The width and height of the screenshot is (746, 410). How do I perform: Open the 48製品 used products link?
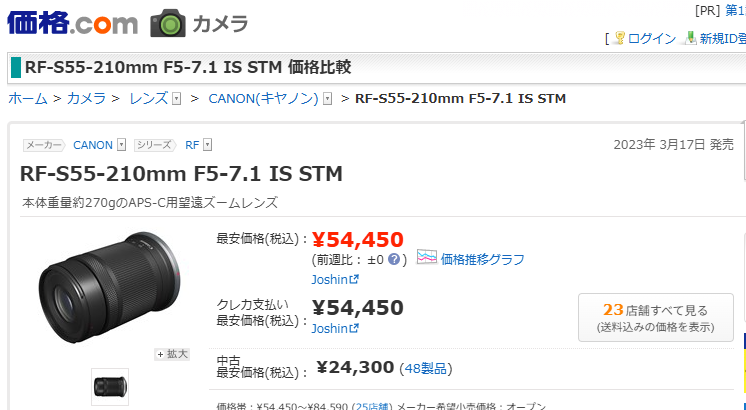tap(427, 368)
